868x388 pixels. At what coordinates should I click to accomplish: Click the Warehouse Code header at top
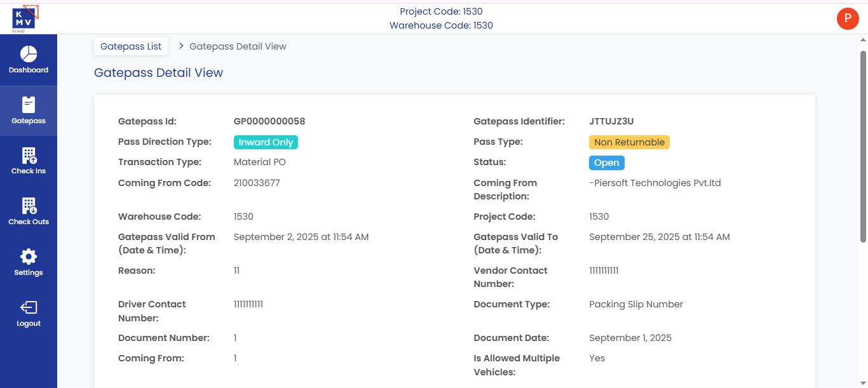[441, 25]
